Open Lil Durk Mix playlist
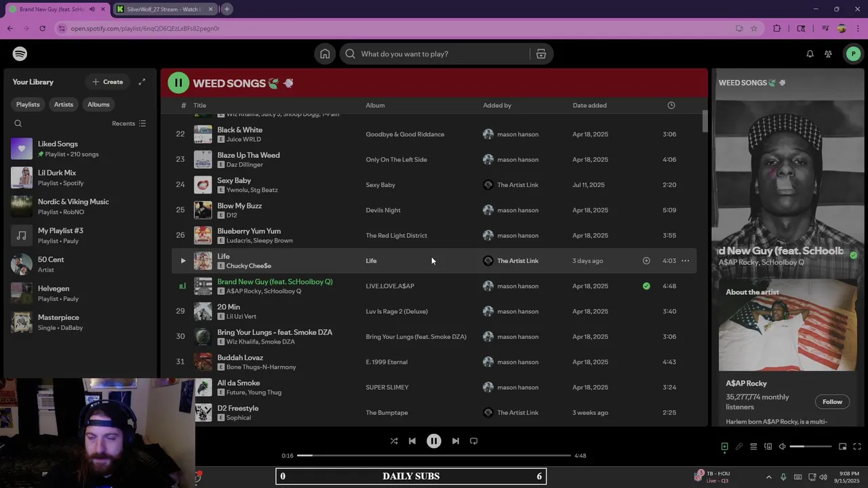This screenshot has height=488, width=868. click(x=80, y=178)
